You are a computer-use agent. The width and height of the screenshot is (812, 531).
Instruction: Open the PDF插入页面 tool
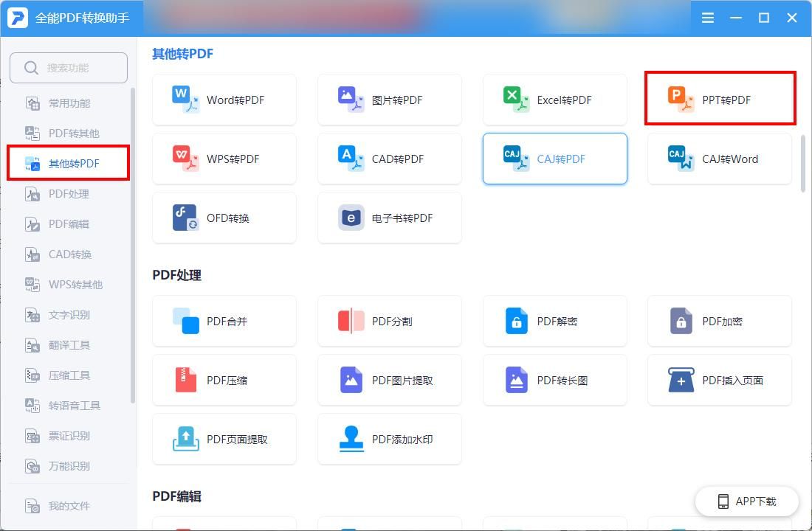coord(720,381)
